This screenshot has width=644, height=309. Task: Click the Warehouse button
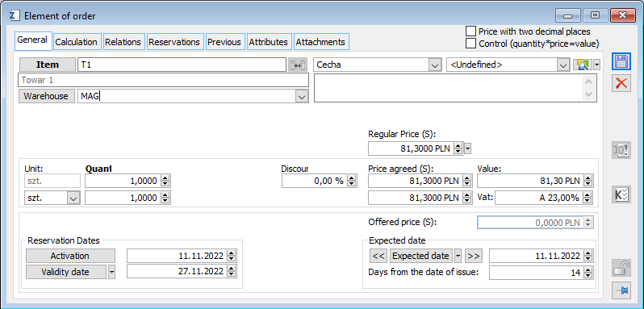pyautogui.click(x=46, y=96)
